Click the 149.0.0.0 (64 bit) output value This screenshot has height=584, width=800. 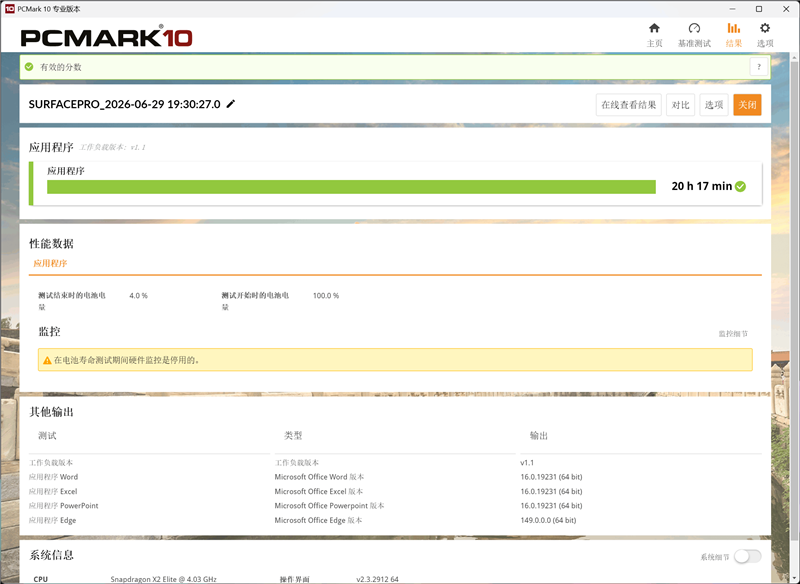point(548,520)
